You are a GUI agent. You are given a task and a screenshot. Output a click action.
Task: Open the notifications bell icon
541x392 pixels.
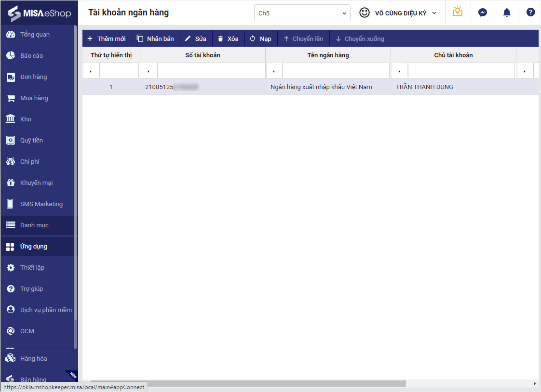506,13
